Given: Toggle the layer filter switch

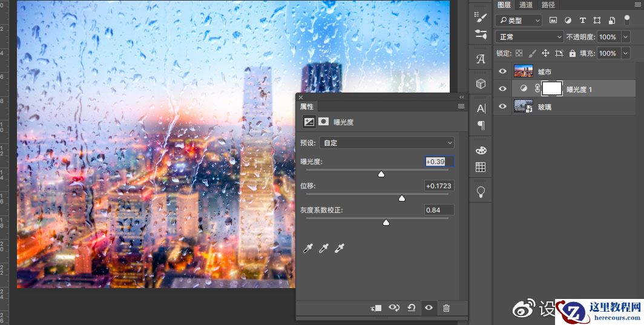Looking at the screenshot, I should point(627,20).
